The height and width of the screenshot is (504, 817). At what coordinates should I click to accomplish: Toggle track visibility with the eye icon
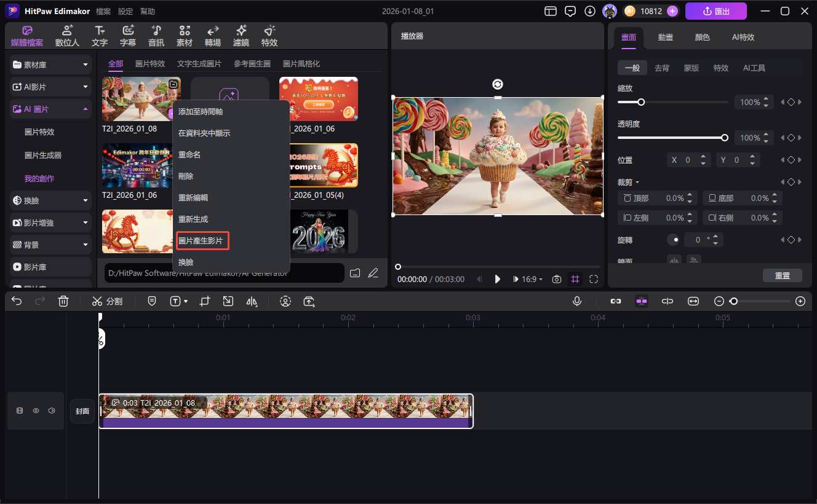tap(36, 411)
